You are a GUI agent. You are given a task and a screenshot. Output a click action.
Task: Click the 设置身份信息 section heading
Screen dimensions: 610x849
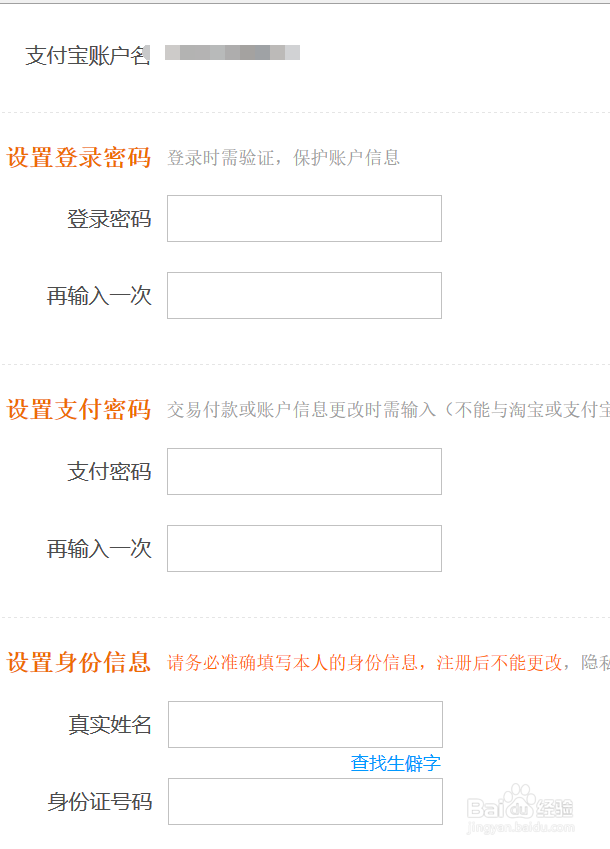click(x=78, y=662)
